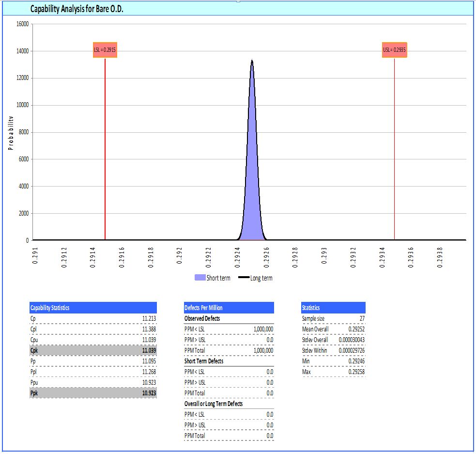Click the Capability Statistics table header
Viewport: 476px width, 454px height.
point(93,308)
